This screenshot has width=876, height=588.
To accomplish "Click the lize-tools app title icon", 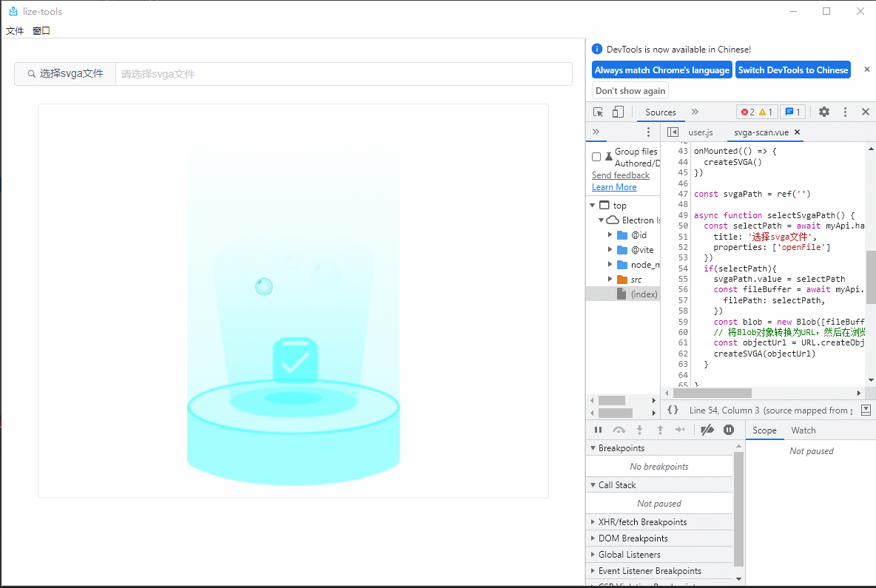I will click(13, 11).
